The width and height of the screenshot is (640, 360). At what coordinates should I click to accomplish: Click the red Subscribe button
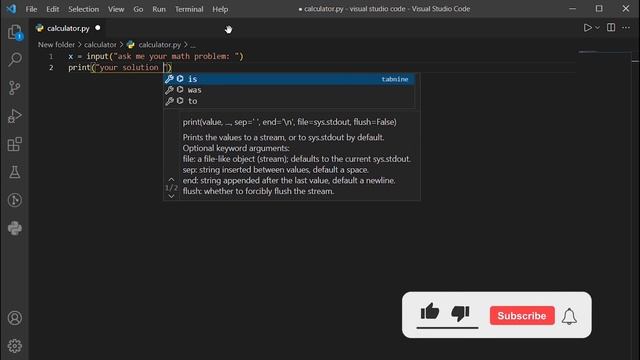click(x=522, y=316)
